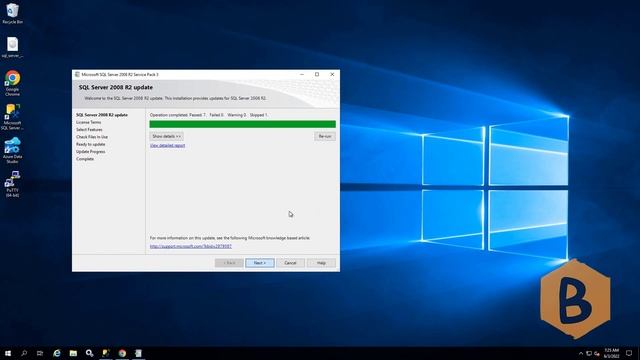The height and width of the screenshot is (360, 640).
Task: Open Google Chrome desktop shortcut
Action: coord(12,83)
